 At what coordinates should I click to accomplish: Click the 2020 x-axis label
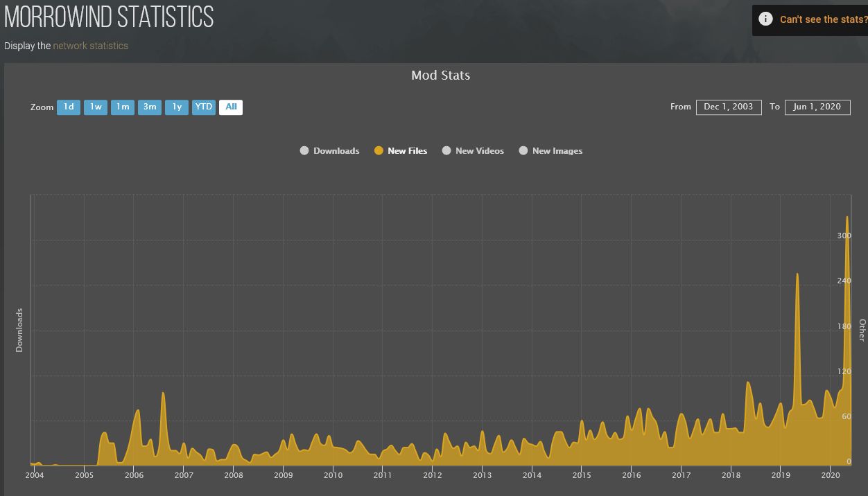tap(831, 475)
